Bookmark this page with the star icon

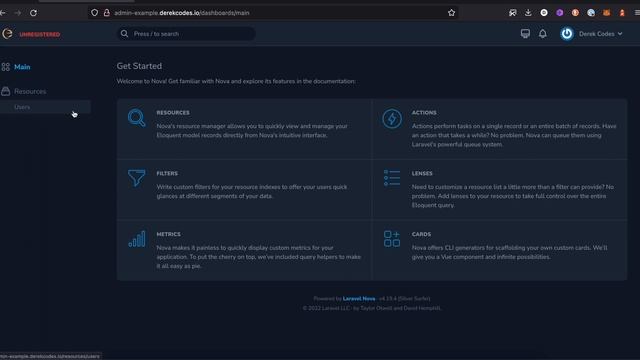451,13
